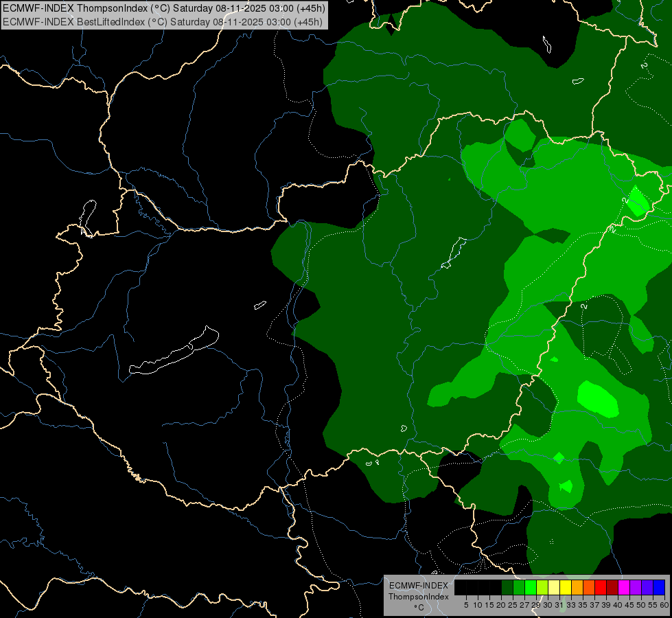Select the dark green 20-25 legend swatch

[507, 588]
